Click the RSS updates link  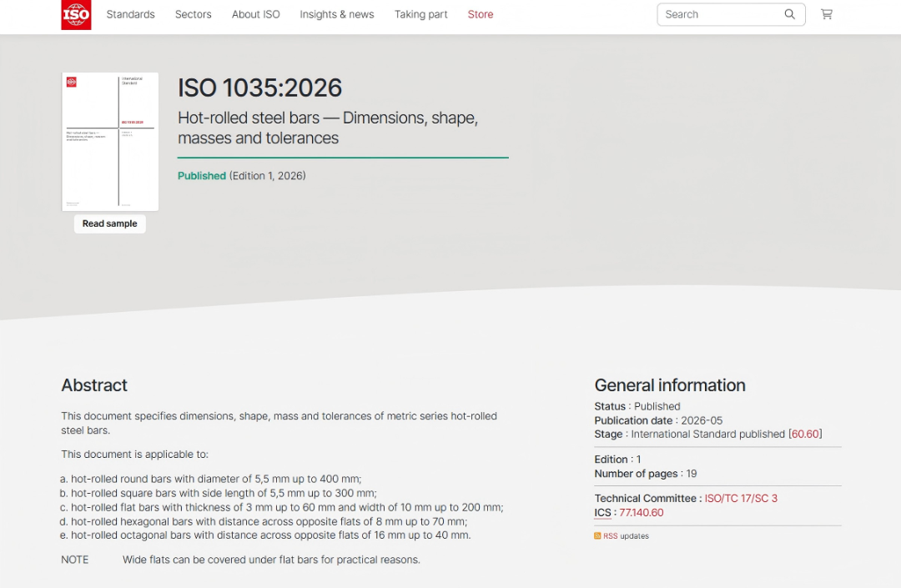click(x=626, y=535)
